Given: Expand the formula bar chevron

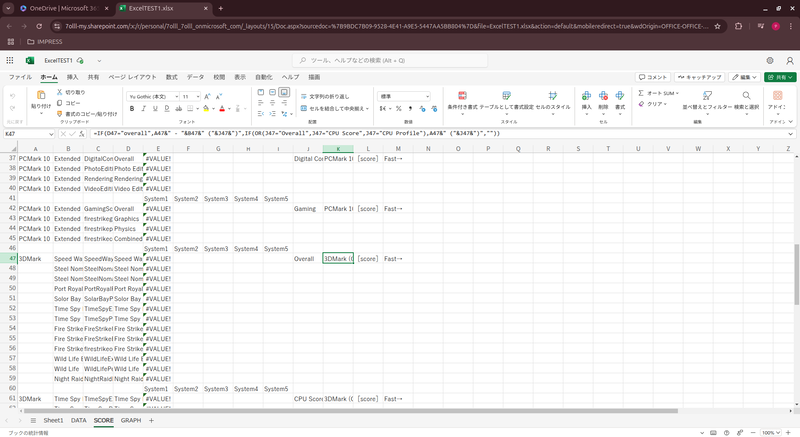Looking at the screenshot, I should (790, 134).
